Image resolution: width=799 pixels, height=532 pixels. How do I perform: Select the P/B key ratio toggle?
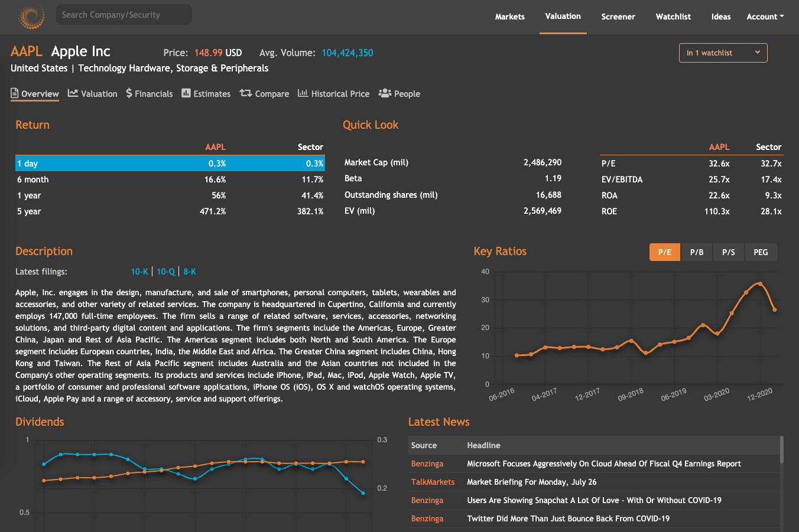pyautogui.click(x=697, y=252)
